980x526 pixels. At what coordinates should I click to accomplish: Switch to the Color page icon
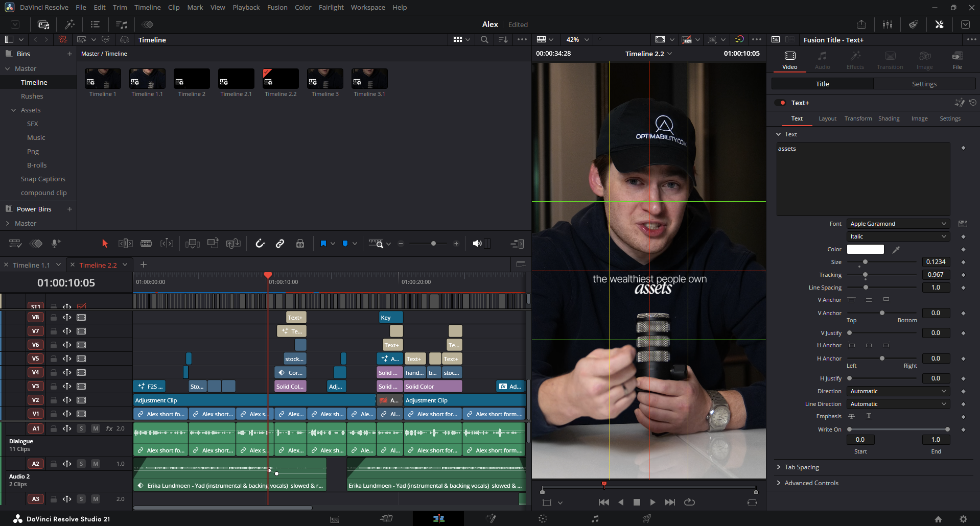coord(543,519)
